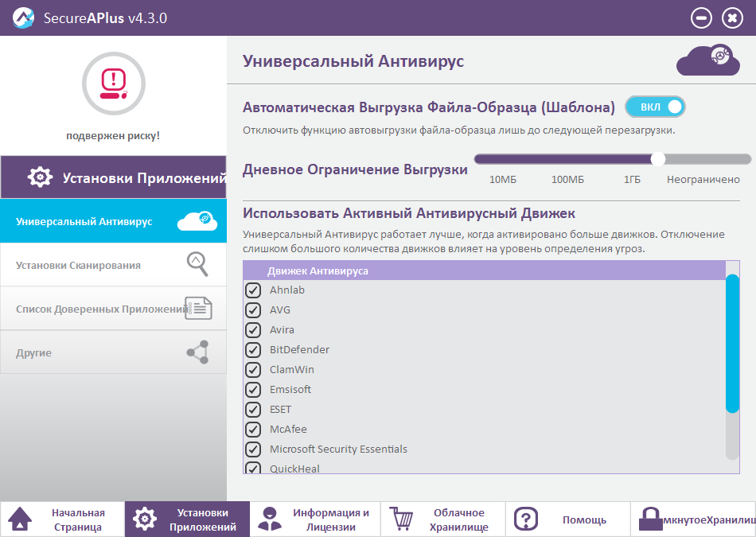This screenshot has width=756, height=537.
Task: Open the Универсальный Антивирус settings section
Action: click(113, 221)
